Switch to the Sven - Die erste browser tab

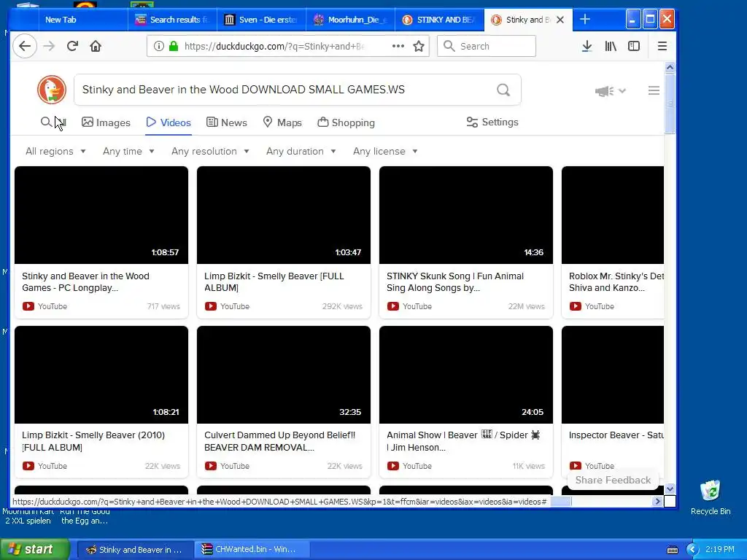pyautogui.click(x=261, y=20)
